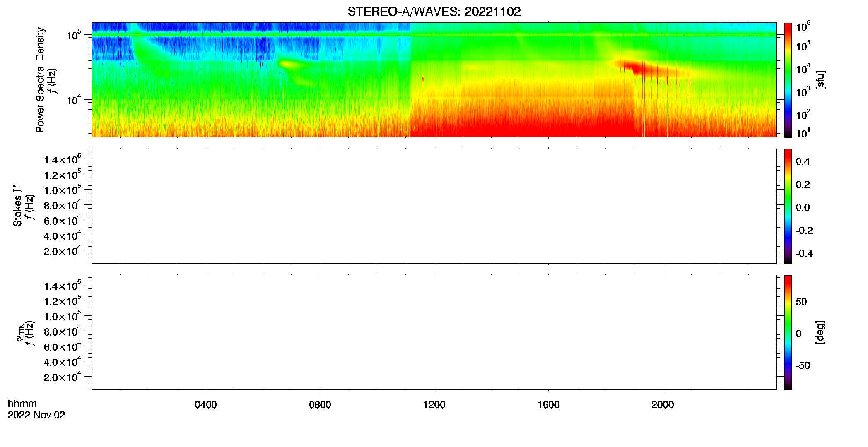
Task: Click the 0400 time tick label
Action: click(206, 405)
